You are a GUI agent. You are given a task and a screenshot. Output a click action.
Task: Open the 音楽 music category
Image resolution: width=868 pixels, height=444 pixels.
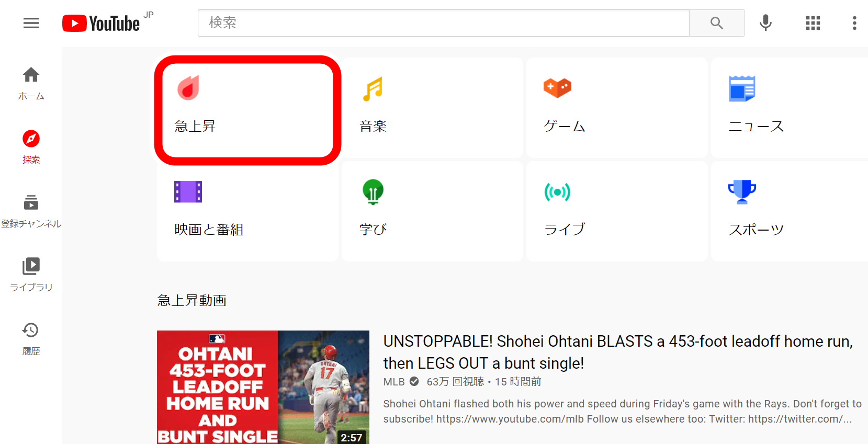[432, 108]
